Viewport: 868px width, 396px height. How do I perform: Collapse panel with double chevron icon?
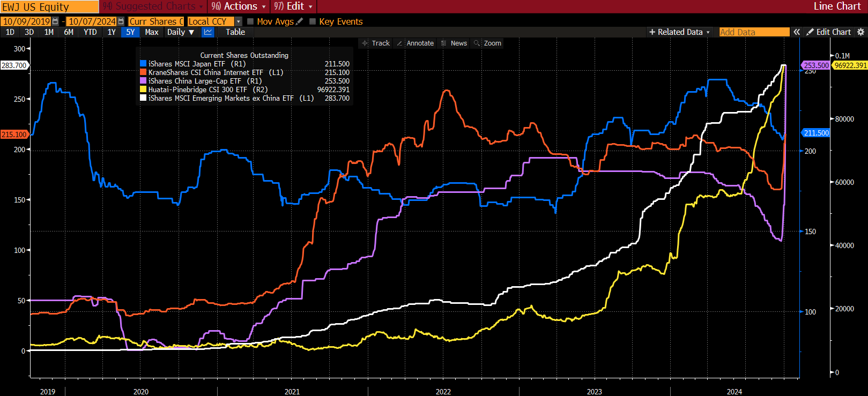tap(797, 32)
